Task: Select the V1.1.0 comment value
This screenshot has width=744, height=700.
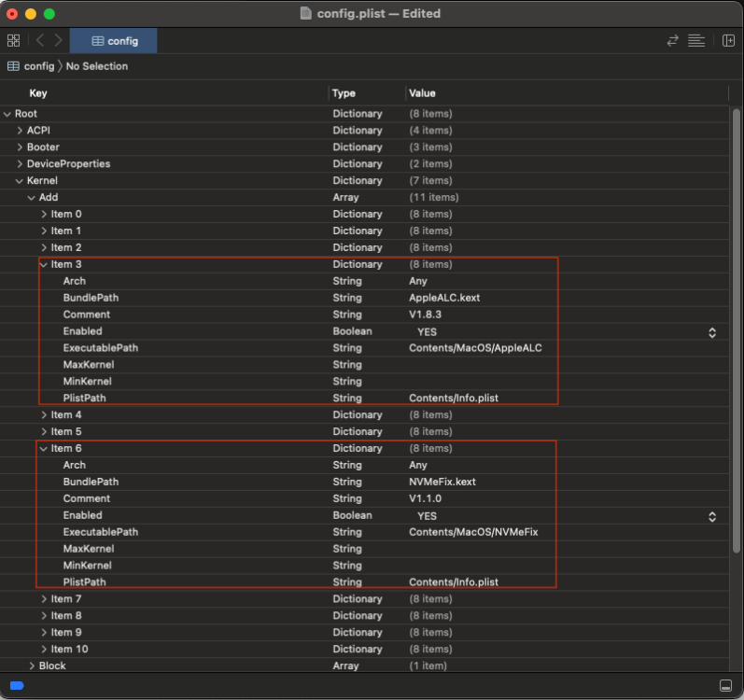Action: pyautogui.click(x=425, y=498)
